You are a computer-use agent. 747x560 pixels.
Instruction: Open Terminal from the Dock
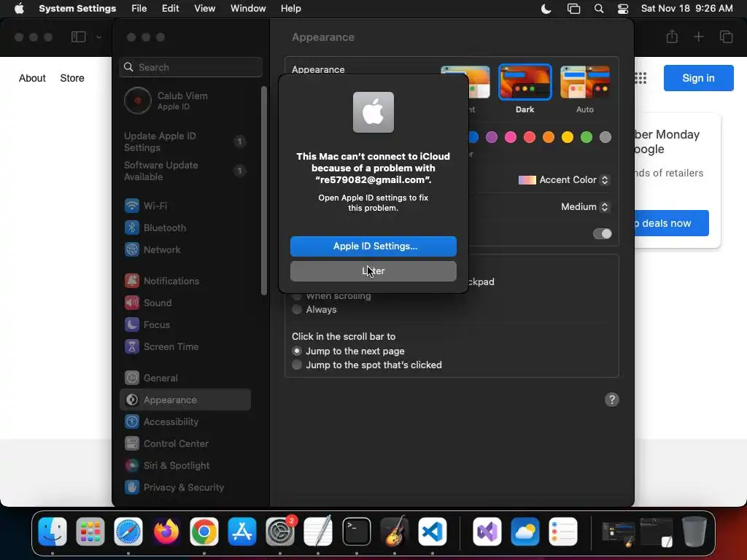pyautogui.click(x=356, y=532)
